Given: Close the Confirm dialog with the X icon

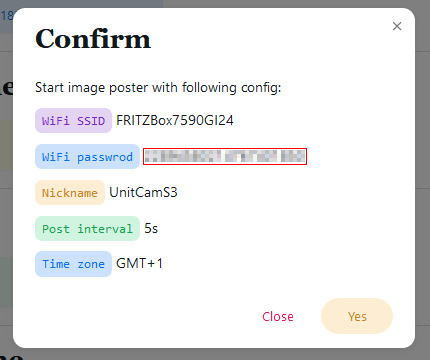Looking at the screenshot, I should (397, 26).
